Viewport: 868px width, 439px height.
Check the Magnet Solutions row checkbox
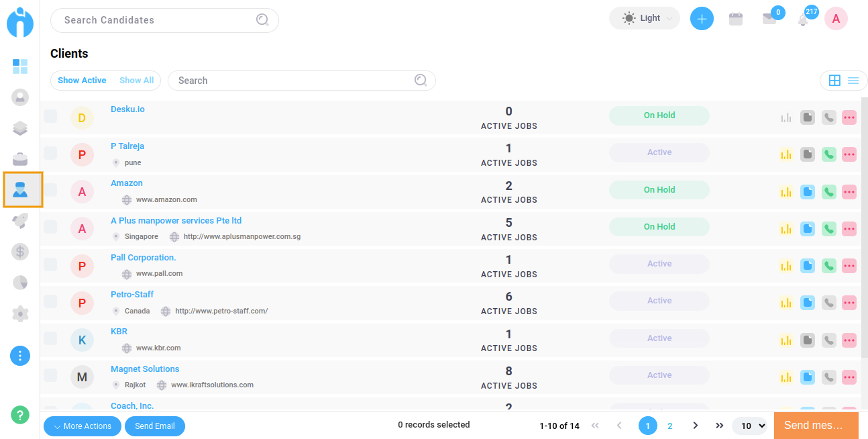point(50,375)
